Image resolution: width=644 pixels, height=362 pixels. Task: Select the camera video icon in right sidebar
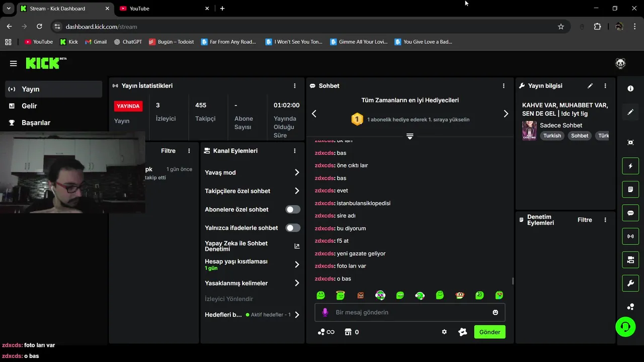point(630,260)
